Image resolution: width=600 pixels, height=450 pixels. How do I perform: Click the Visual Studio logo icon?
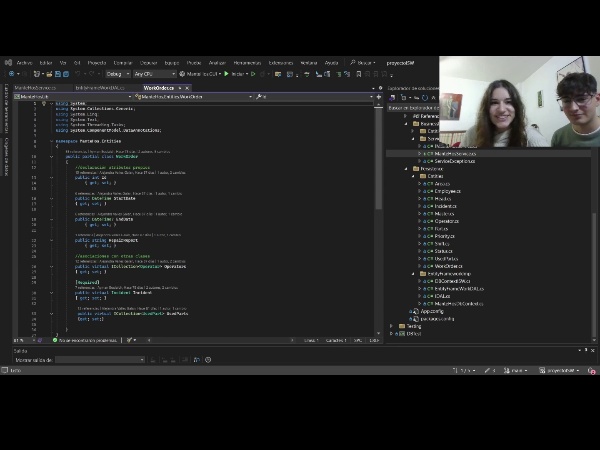coord(9,62)
